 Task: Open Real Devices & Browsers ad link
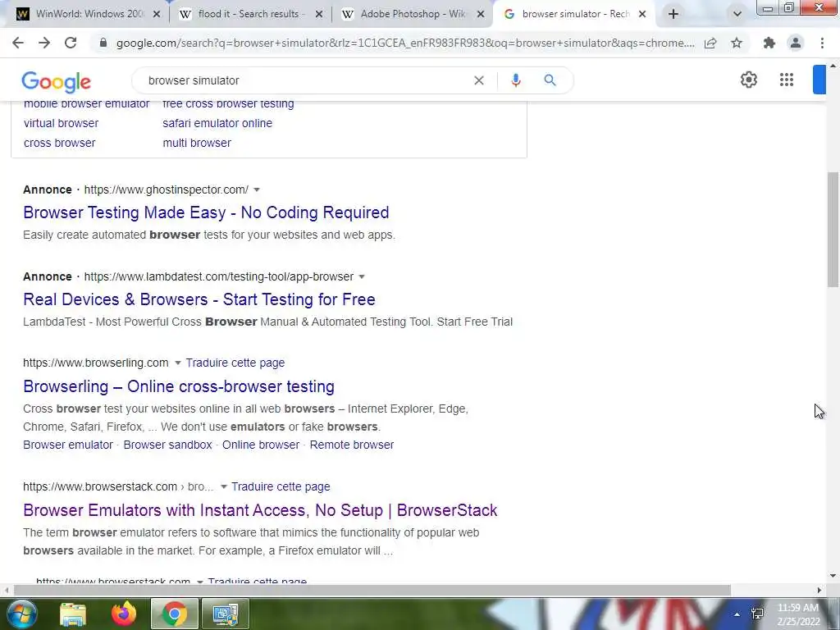pos(199,299)
